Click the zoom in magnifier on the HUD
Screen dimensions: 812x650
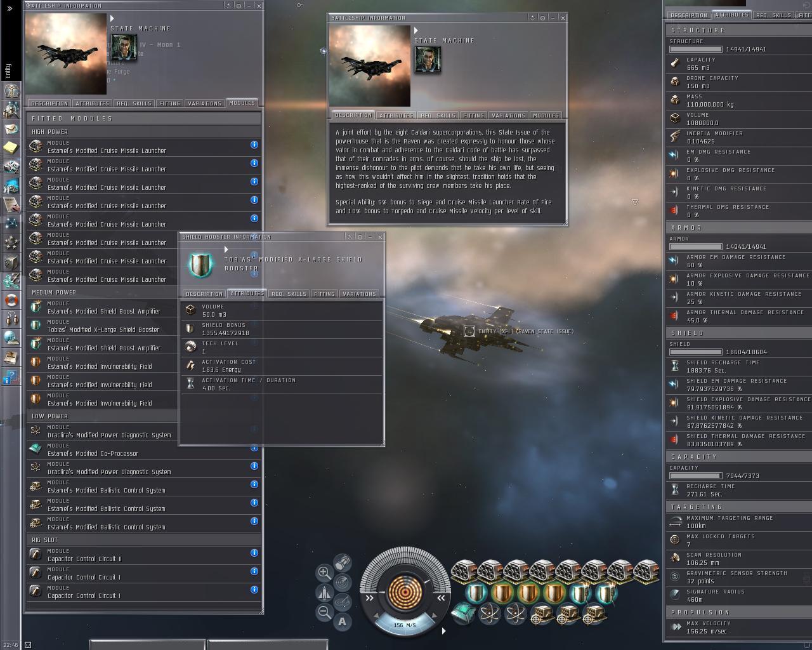tap(324, 573)
